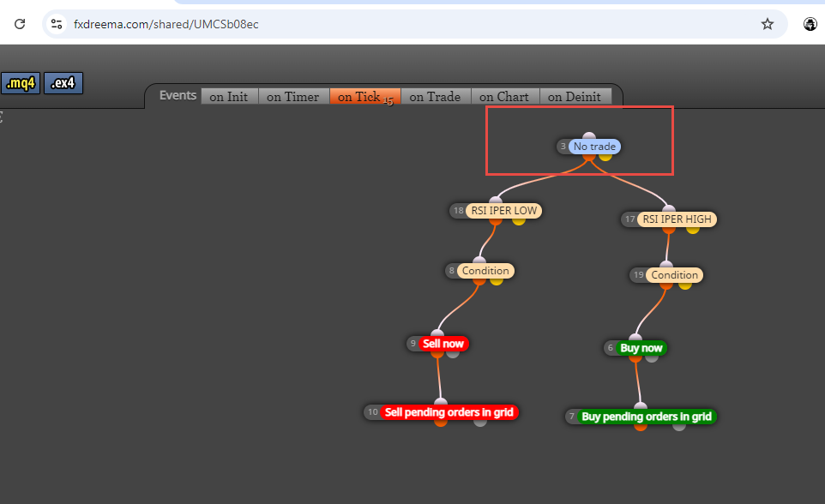The height and width of the screenshot is (504, 825).
Task: Click top input connector of No trade
Action: 589,135
